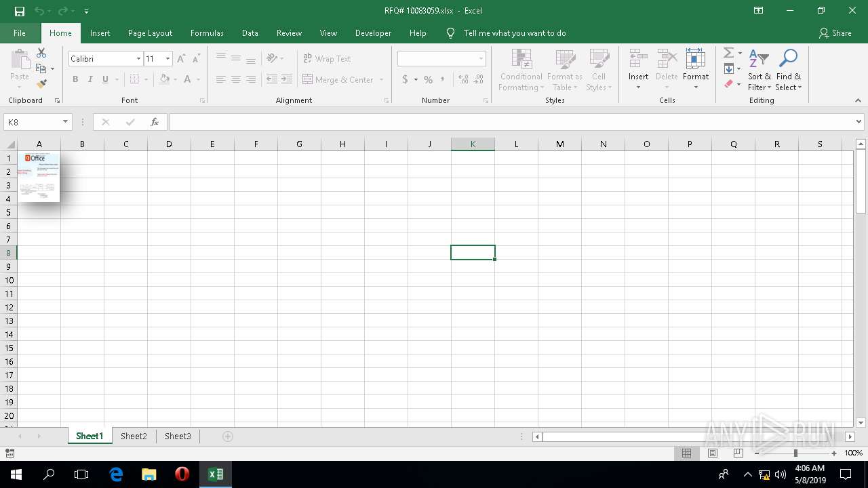Viewport: 868px width, 488px height.
Task: Click the Share button
Action: click(x=835, y=33)
